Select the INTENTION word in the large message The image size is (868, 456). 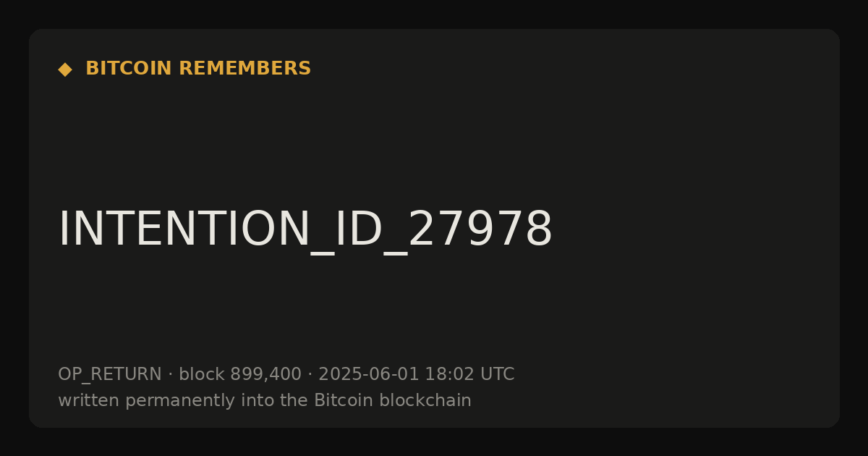click(184, 230)
